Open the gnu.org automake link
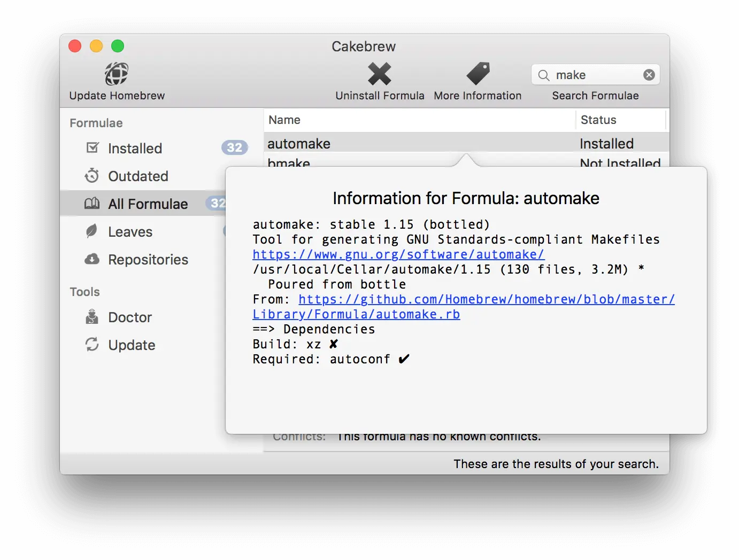The width and height of the screenshot is (739, 560). pyautogui.click(x=398, y=254)
